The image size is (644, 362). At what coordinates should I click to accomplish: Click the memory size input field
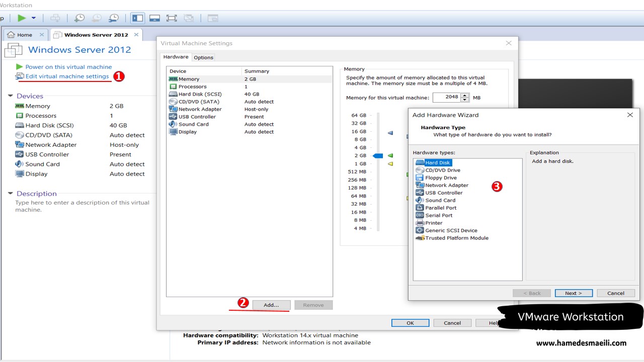[446, 98]
